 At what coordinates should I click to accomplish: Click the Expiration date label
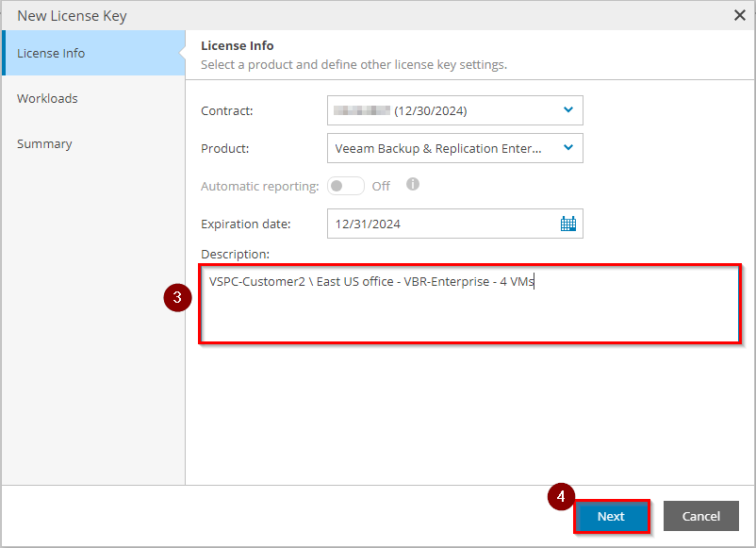pyautogui.click(x=246, y=224)
